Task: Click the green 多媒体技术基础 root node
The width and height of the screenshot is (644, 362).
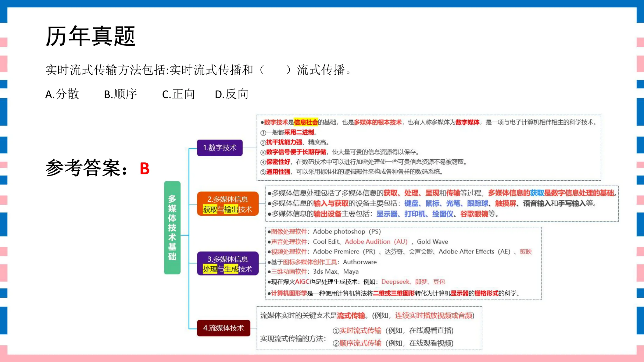Action: (x=172, y=228)
